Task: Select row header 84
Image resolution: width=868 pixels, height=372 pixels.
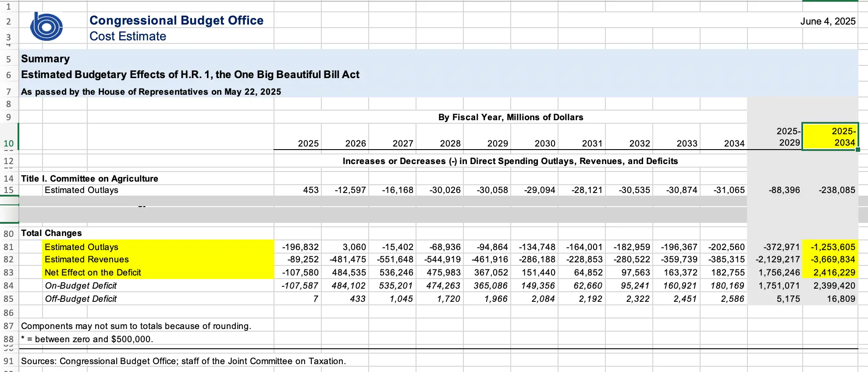Action: [x=9, y=286]
